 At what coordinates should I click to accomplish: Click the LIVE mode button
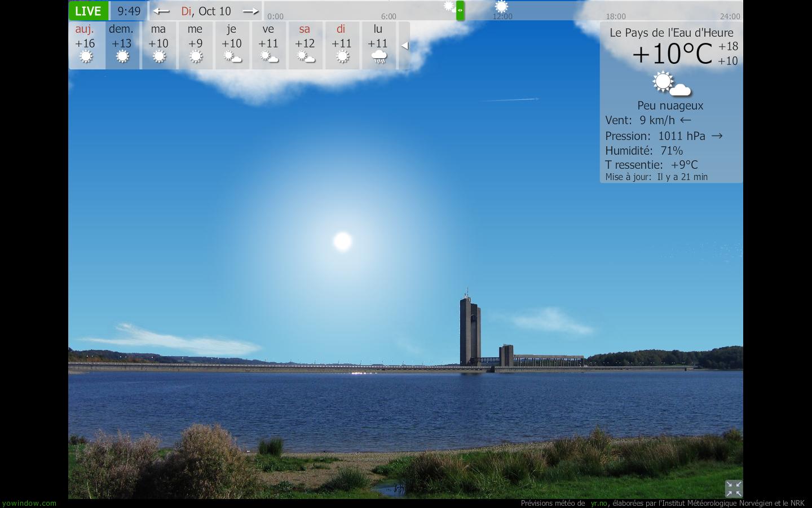click(x=89, y=11)
